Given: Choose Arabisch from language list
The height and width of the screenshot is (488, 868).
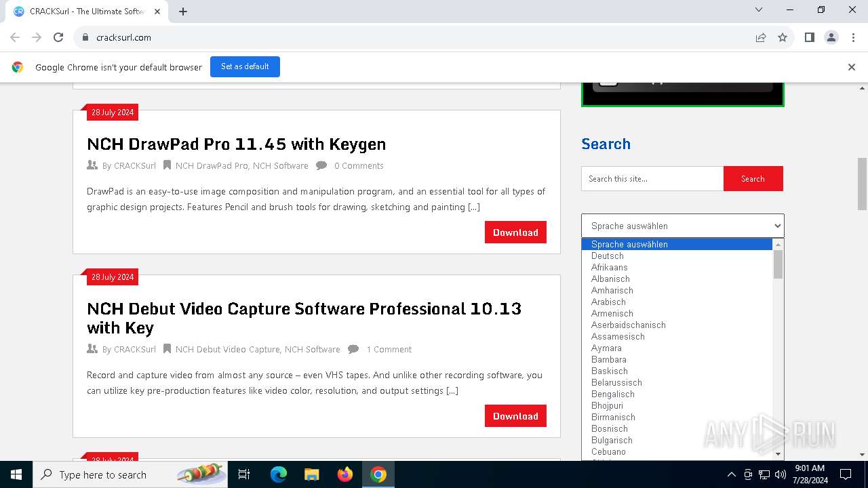Looking at the screenshot, I should (677, 302).
